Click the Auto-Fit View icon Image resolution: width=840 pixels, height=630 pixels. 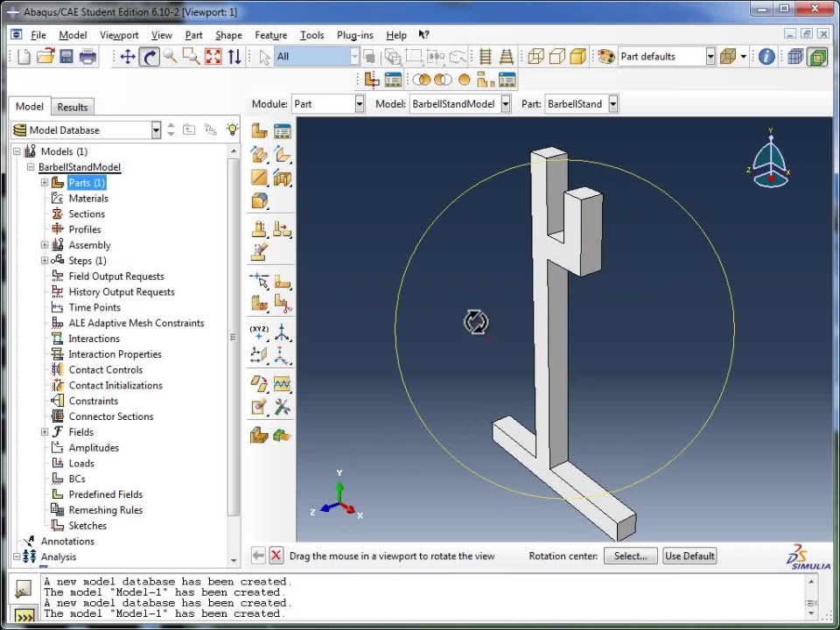click(213, 56)
